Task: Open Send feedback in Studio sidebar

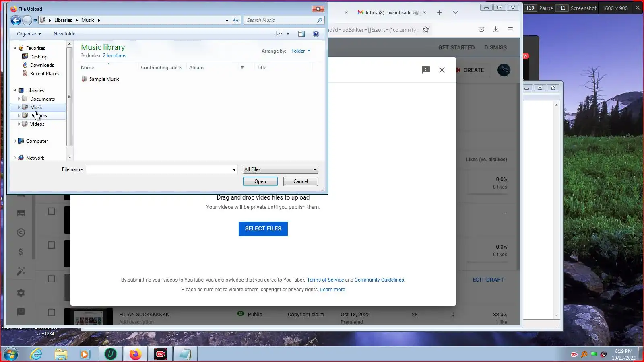Action: click(x=21, y=312)
